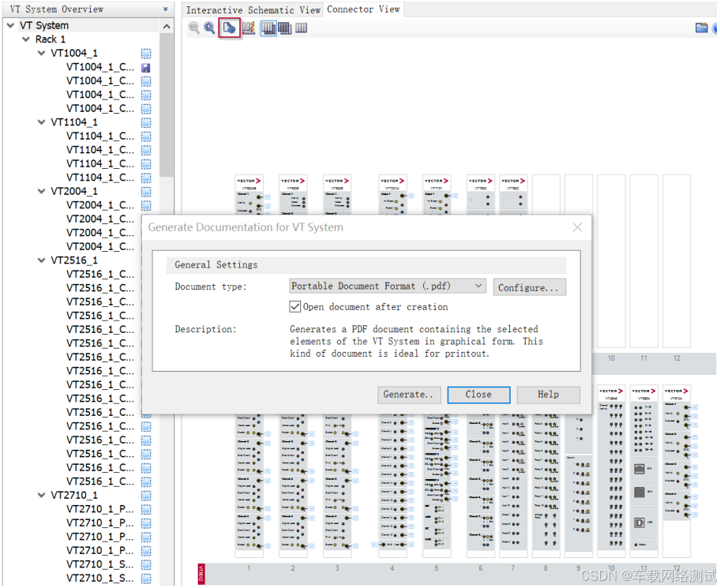720x588 pixels.
Task: Click the tree panel vertical scrollbar thumb
Action: [x=167, y=104]
